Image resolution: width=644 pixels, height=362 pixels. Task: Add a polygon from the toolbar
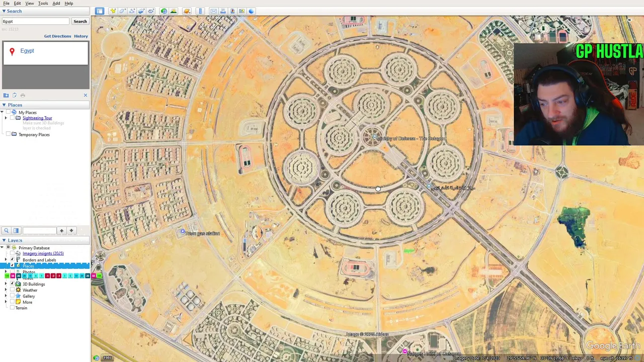coord(122,11)
